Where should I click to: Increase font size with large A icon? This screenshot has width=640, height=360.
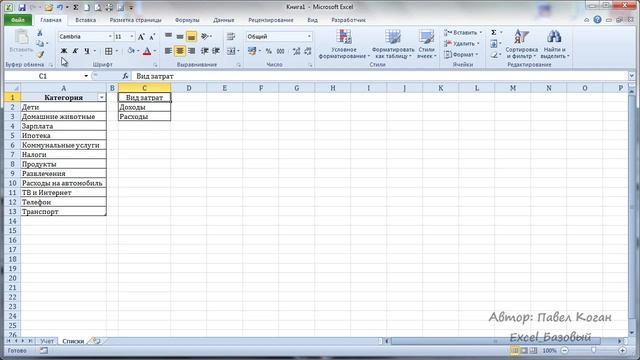[141, 37]
